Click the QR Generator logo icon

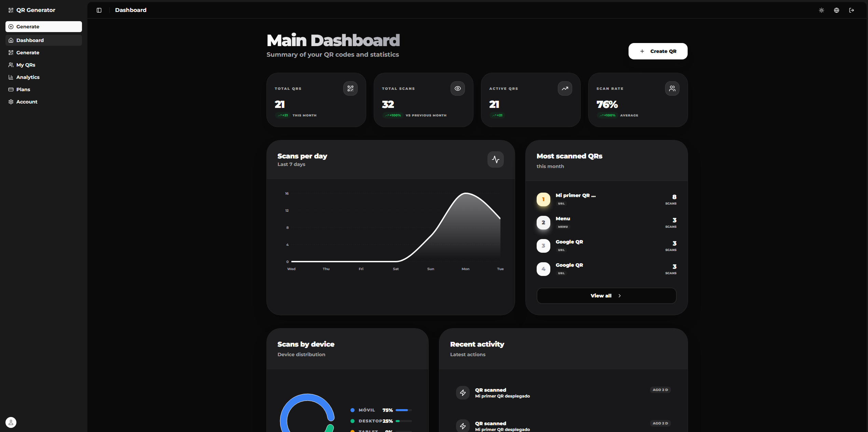point(11,10)
